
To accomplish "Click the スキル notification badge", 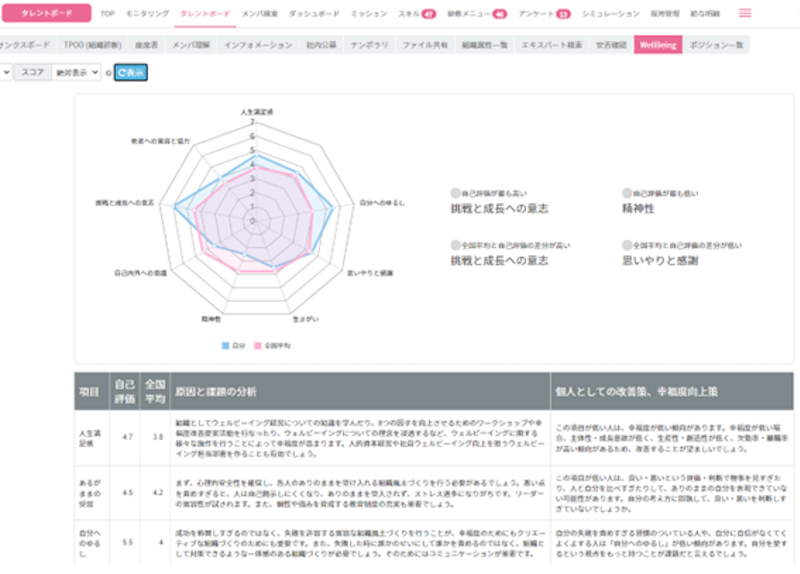I will coord(429,15).
